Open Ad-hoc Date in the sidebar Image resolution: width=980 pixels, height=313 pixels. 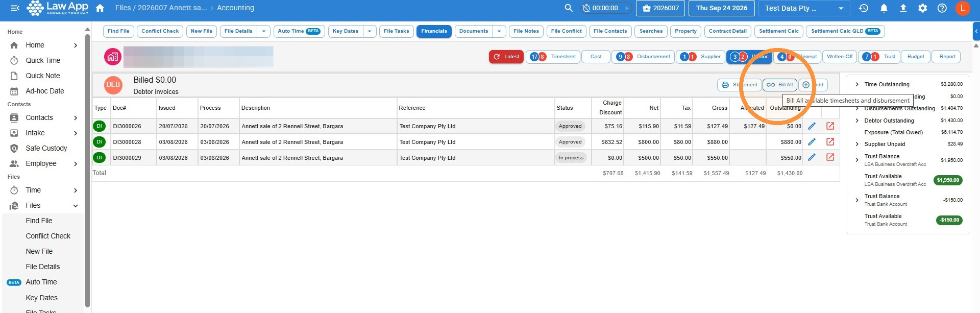(45, 91)
